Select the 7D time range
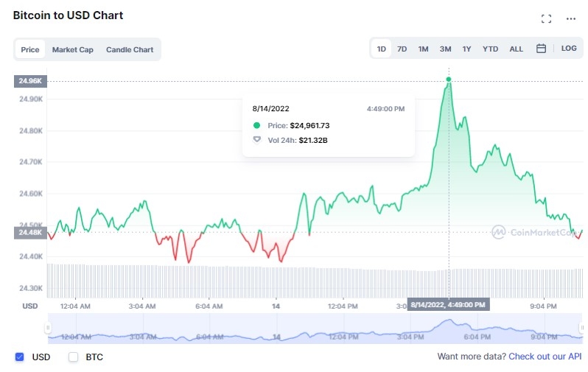The width and height of the screenshot is (588, 372). click(x=402, y=49)
